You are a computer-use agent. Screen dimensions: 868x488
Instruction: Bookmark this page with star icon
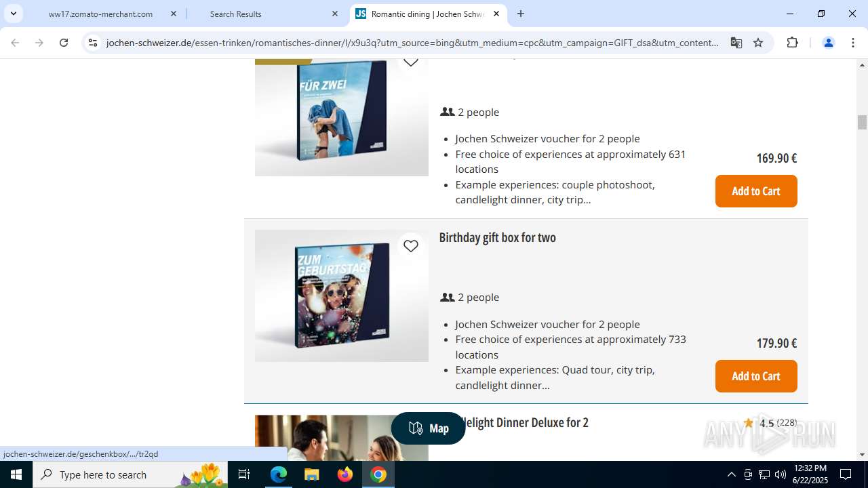(758, 43)
